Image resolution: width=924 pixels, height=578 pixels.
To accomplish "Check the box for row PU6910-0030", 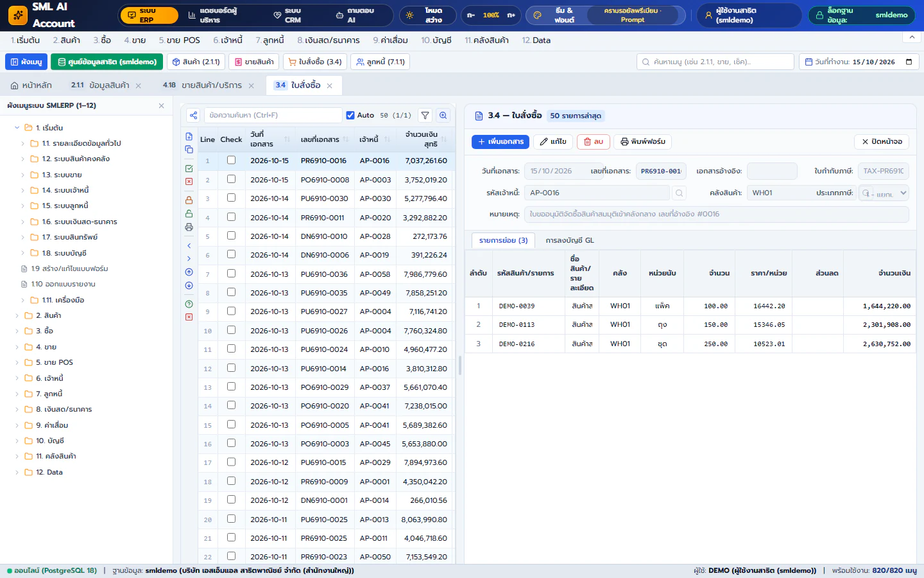I will click(231, 198).
